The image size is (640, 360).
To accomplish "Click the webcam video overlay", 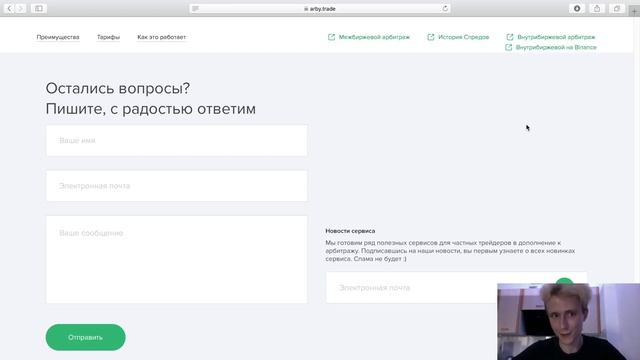I will click(569, 322).
